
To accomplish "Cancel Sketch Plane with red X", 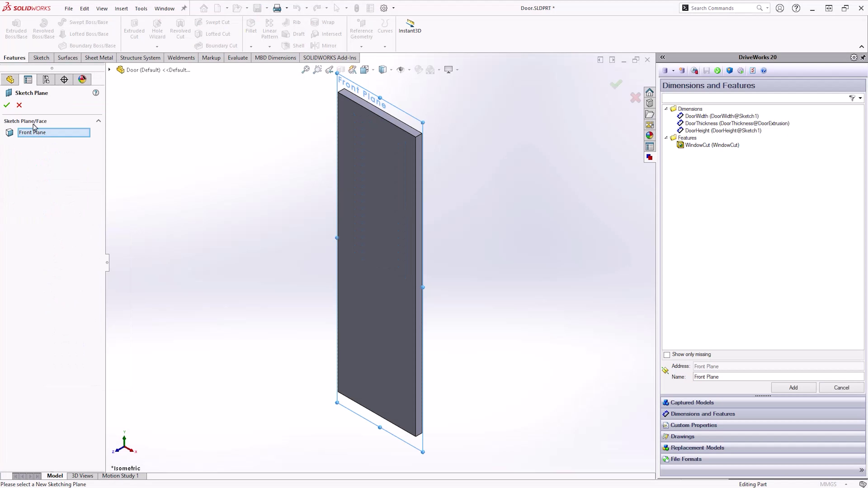I will coord(19,105).
